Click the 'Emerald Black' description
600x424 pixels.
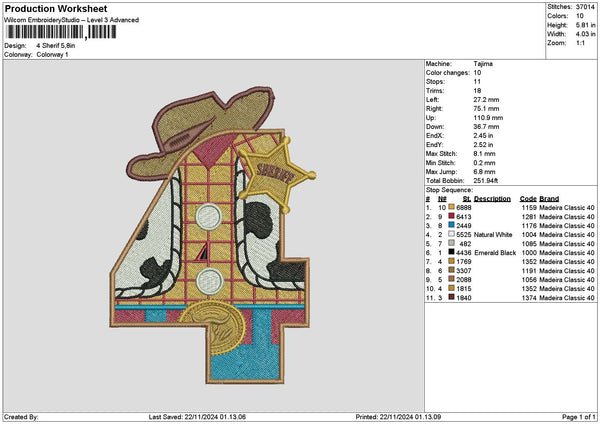(495, 253)
